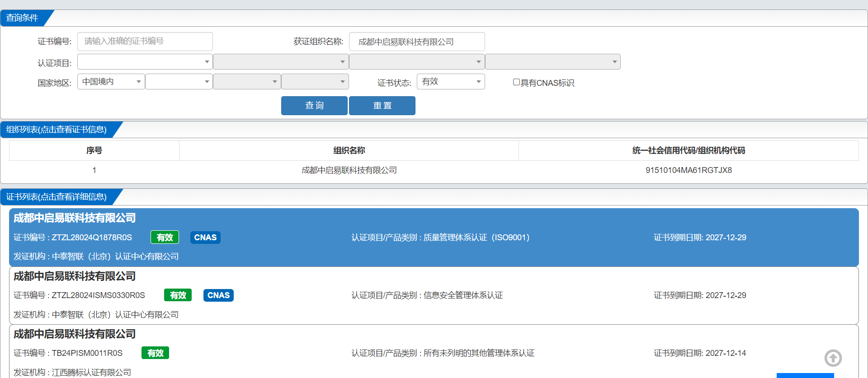Click the 2027-12-29 expiry date of the ISMS certificate
This screenshot has width=868, height=378.
tap(726, 295)
